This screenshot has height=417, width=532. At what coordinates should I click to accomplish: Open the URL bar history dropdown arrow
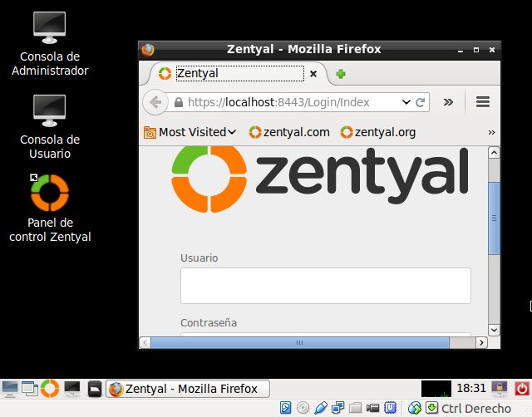[x=406, y=102]
